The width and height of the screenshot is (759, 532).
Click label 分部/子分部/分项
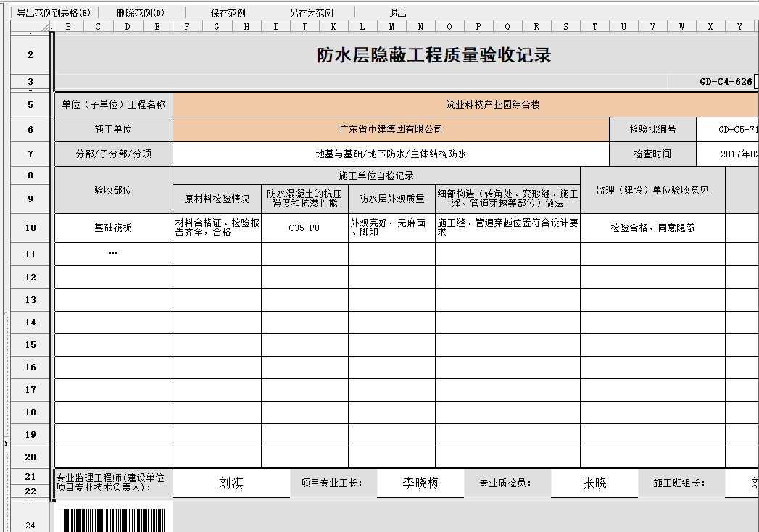[x=113, y=154]
